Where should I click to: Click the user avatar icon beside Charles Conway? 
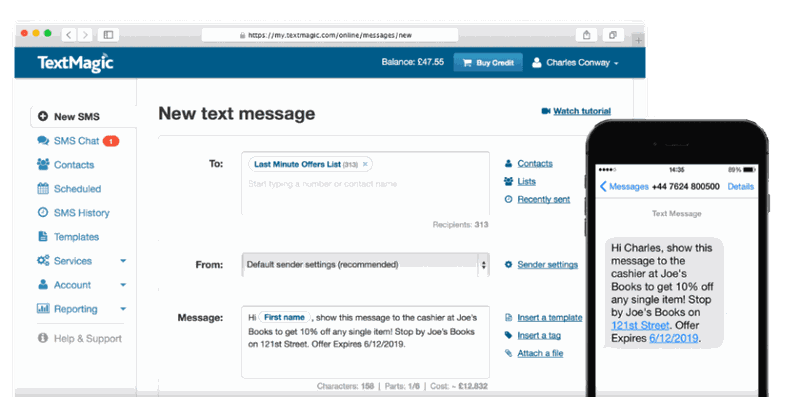pyautogui.click(x=536, y=63)
